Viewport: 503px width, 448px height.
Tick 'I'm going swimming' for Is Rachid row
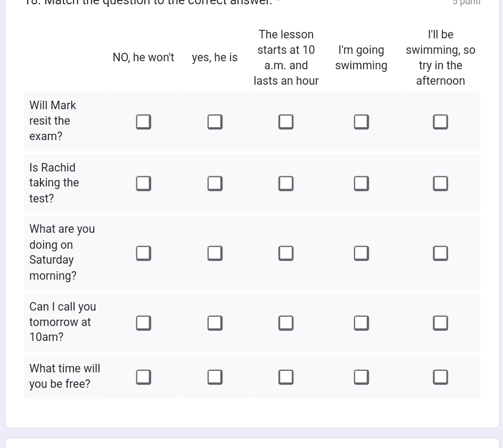point(361,184)
